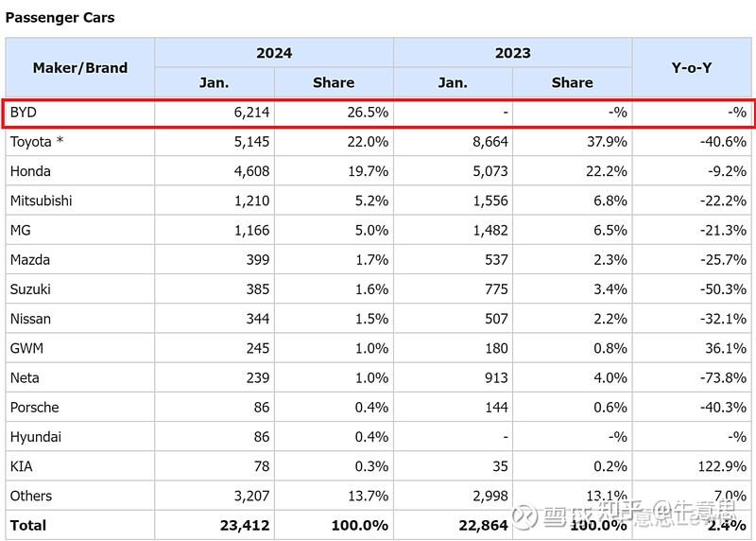Click the 2024 header cell
Image resolution: width=756 pixels, height=541 pixels.
pyautogui.click(x=274, y=53)
